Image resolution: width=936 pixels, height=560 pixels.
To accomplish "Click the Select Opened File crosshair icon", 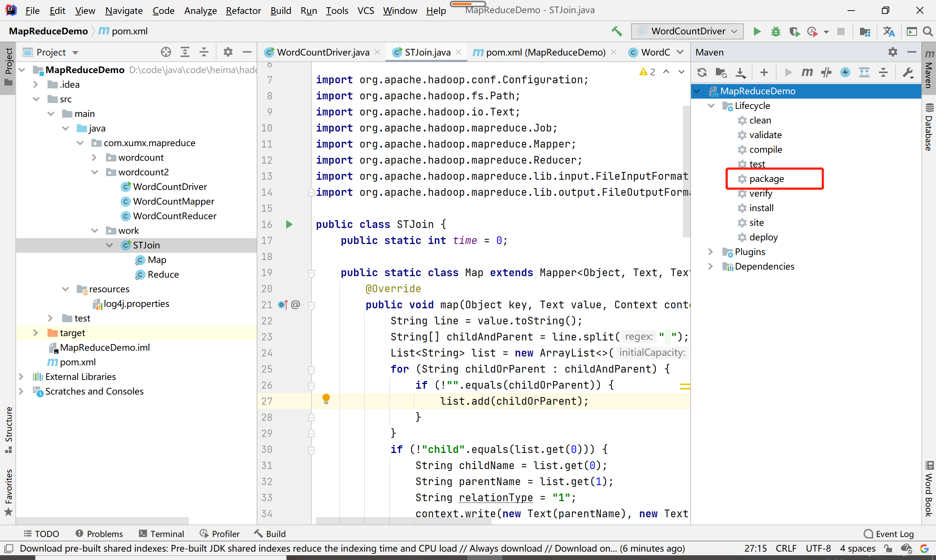I will click(x=166, y=52).
